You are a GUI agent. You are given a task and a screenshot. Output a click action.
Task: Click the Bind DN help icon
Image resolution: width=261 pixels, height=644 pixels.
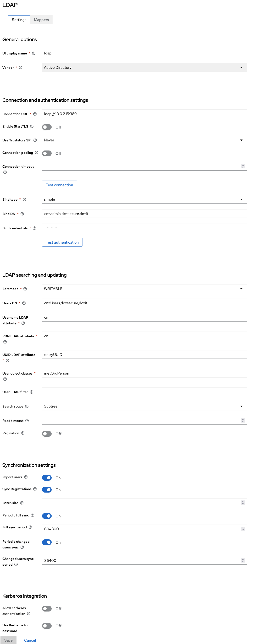(x=22, y=214)
